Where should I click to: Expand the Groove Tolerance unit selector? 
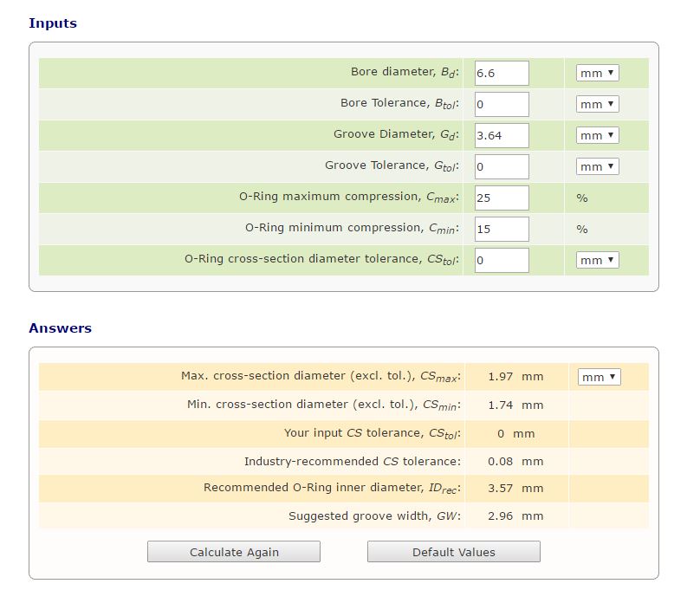point(597,167)
